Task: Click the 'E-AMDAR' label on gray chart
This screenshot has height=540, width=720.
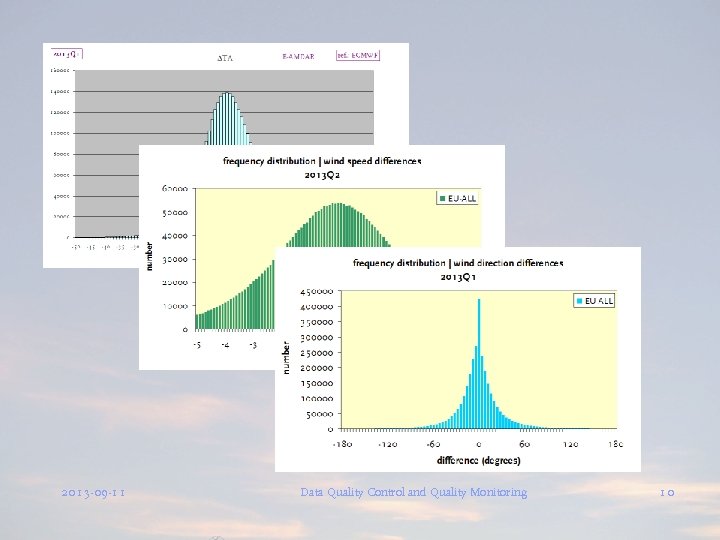Action: [x=298, y=56]
